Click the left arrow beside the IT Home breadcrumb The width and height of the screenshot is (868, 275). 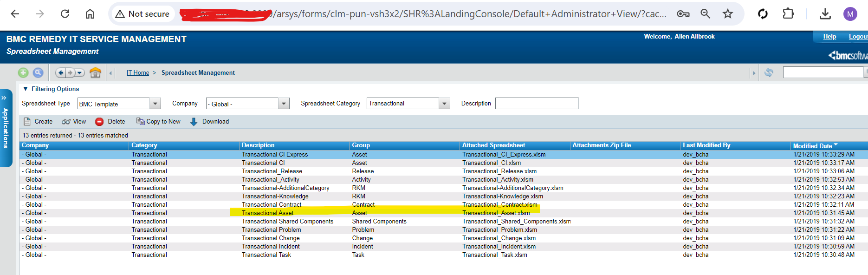click(x=110, y=73)
